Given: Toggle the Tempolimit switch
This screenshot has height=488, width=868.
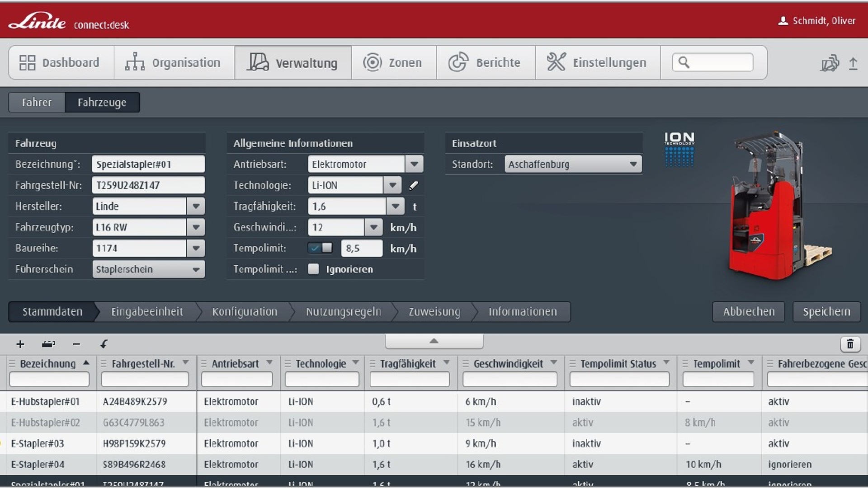Looking at the screenshot, I should tap(320, 248).
